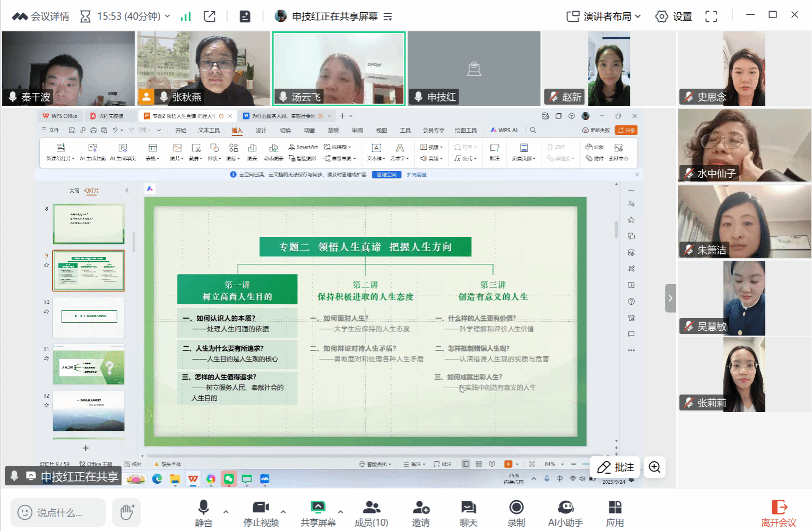Click the 批注 annotate button
The image size is (812, 531).
(616, 467)
